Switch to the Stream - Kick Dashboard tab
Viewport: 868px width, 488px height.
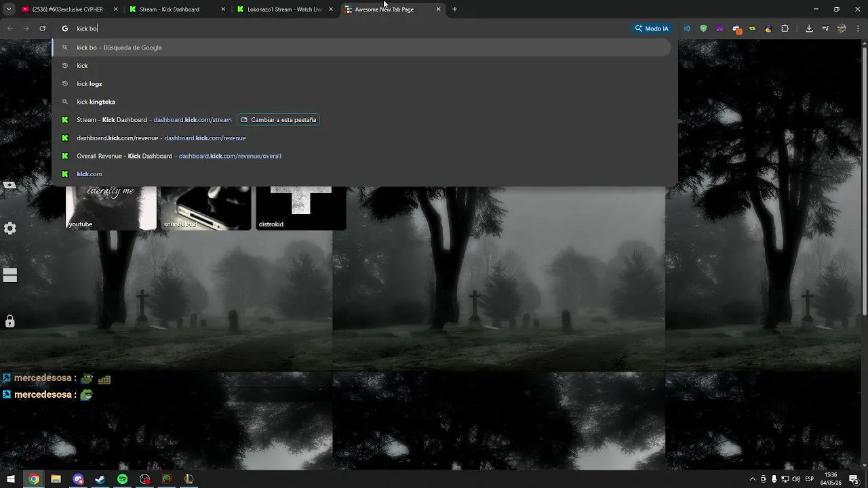(176, 9)
